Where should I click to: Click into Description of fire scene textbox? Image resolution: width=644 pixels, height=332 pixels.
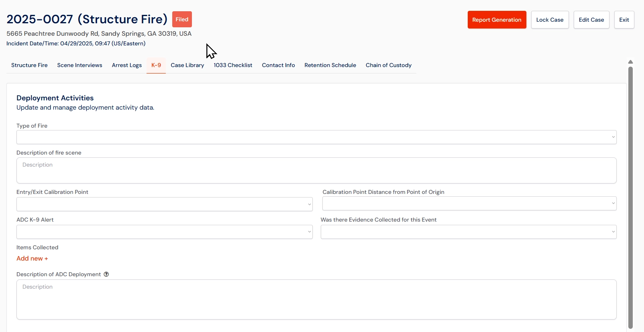(316, 170)
